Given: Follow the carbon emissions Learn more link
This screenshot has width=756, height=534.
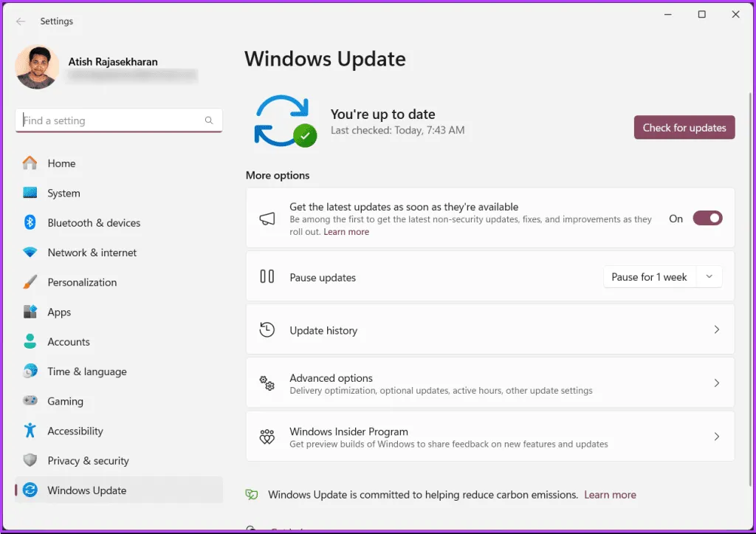Looking at the screenshot, I should click(610, 495).
